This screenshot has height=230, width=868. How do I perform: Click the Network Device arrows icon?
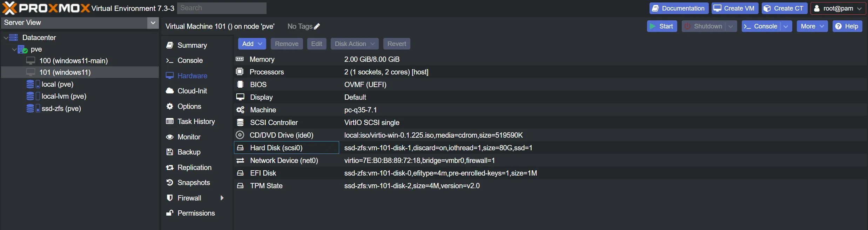[x=240, y=160]
